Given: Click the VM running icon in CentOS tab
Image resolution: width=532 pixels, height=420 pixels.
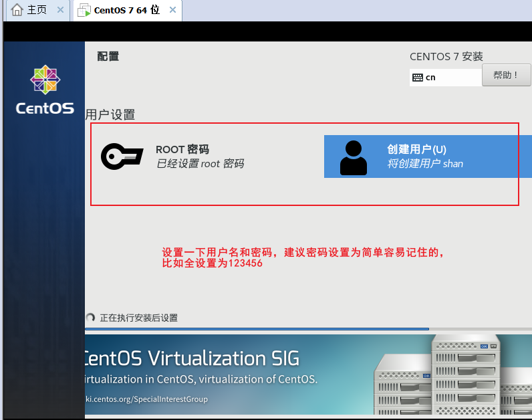Looking at the screenshot, I should [x=84, y=11].
